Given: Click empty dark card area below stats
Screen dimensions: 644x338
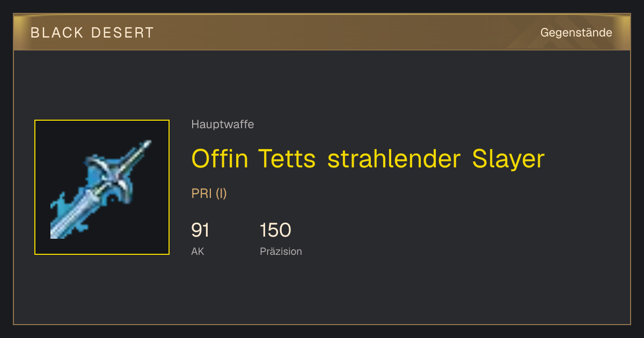Looking at the screenshot, I should 376,292.
